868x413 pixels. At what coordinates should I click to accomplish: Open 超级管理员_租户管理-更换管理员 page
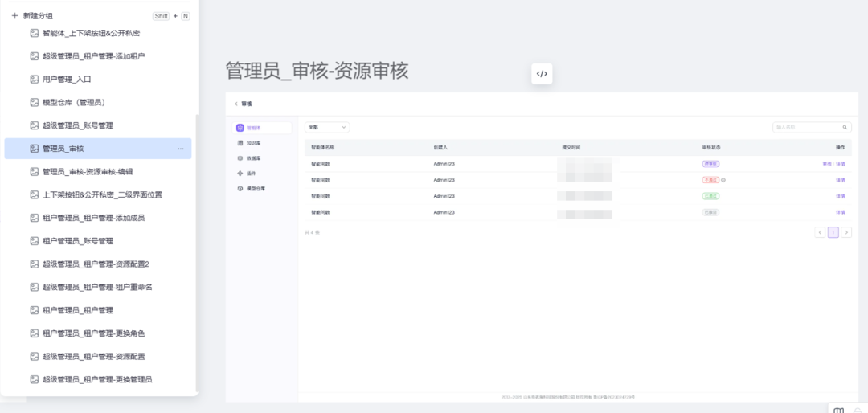tap(97, 380)
